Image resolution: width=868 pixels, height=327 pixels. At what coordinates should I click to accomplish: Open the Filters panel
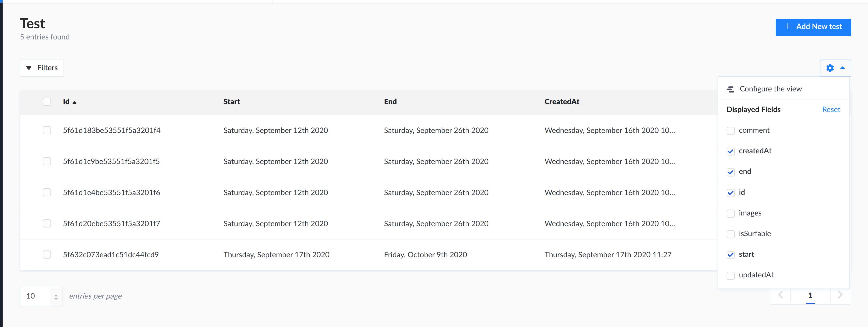42,68
